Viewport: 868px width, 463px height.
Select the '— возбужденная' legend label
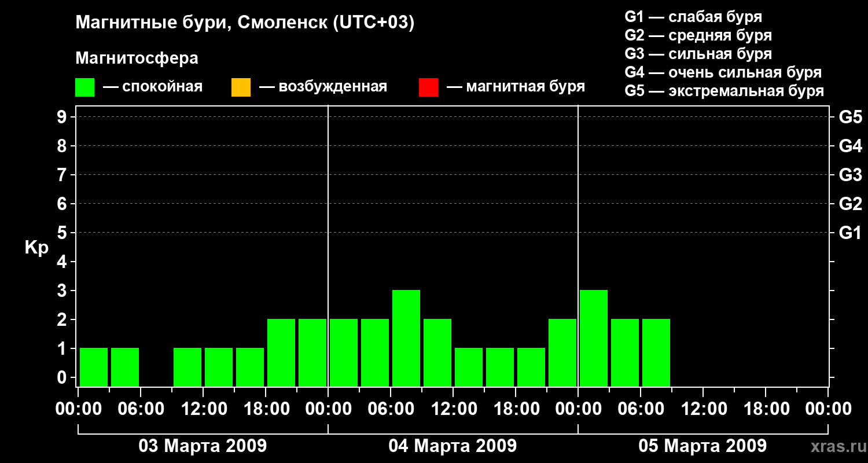point(323,87)
